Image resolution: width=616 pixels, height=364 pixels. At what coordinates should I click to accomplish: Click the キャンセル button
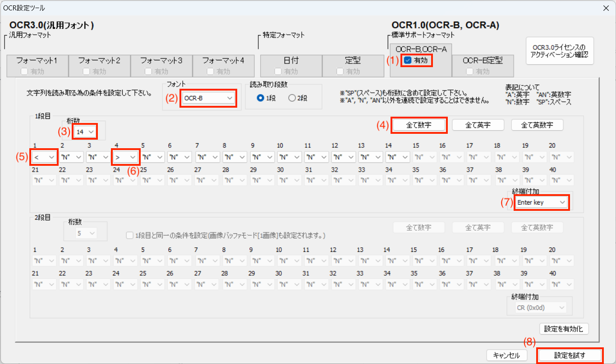coord(507,355)
